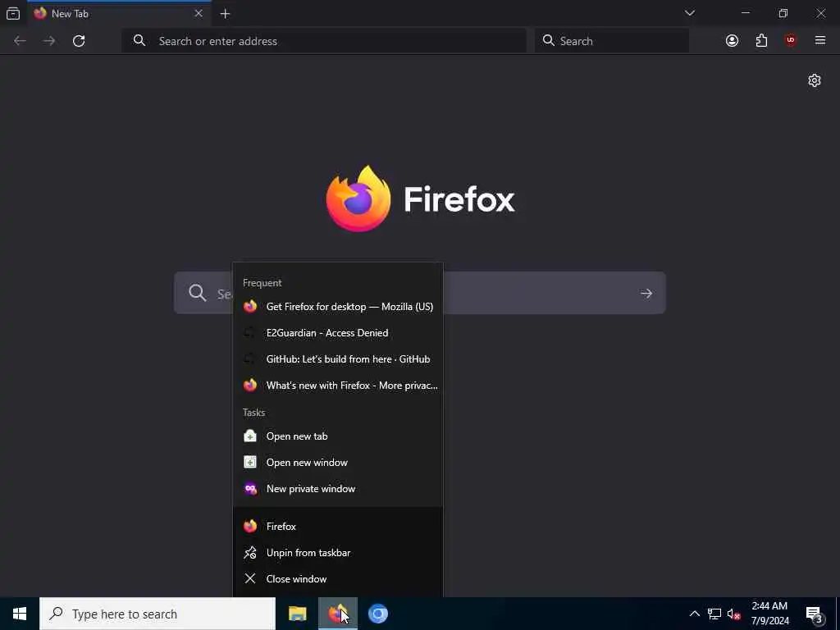Open the Windows Start menu

pyautogui.click(x=20, y=614)
